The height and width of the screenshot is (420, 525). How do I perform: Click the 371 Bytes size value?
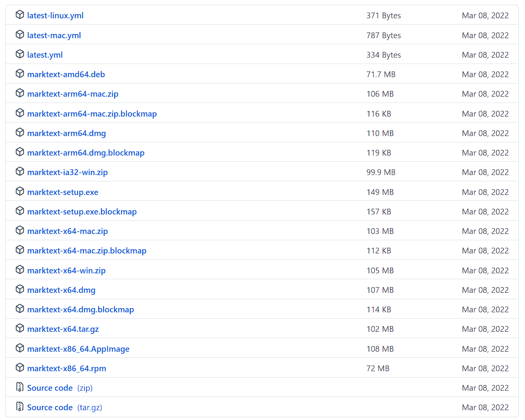click(x=384, y=16)
